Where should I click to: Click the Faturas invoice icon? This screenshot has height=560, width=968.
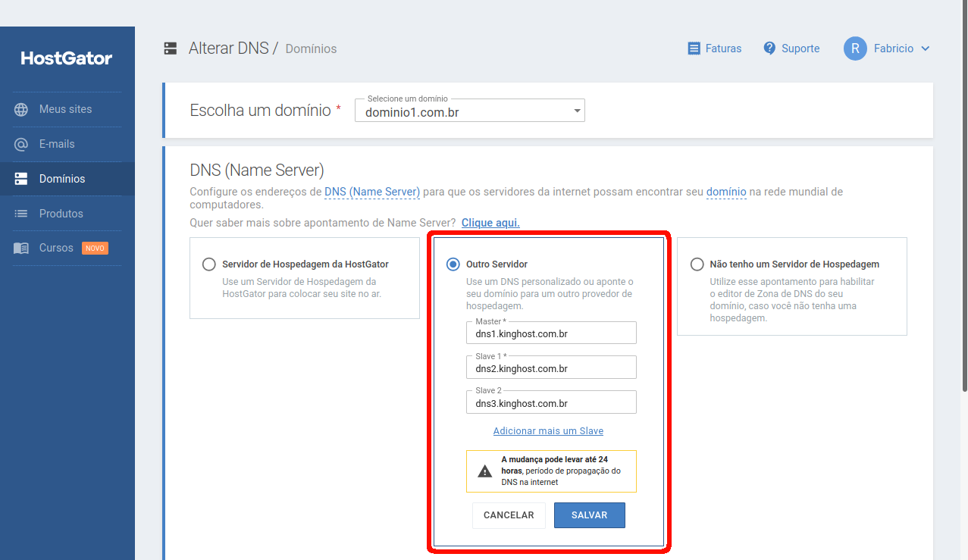[694, 48]
